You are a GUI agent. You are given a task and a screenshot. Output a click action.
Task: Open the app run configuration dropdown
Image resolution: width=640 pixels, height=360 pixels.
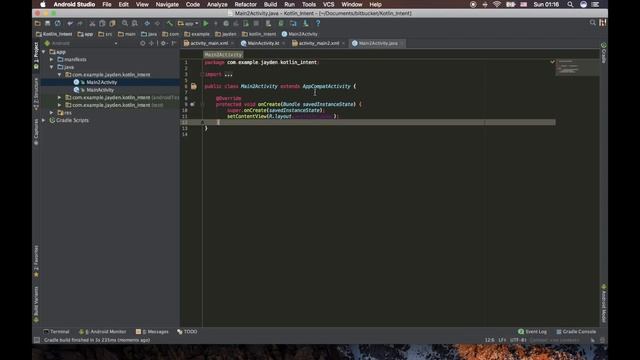pyautogui.click(x=188, y=24)
